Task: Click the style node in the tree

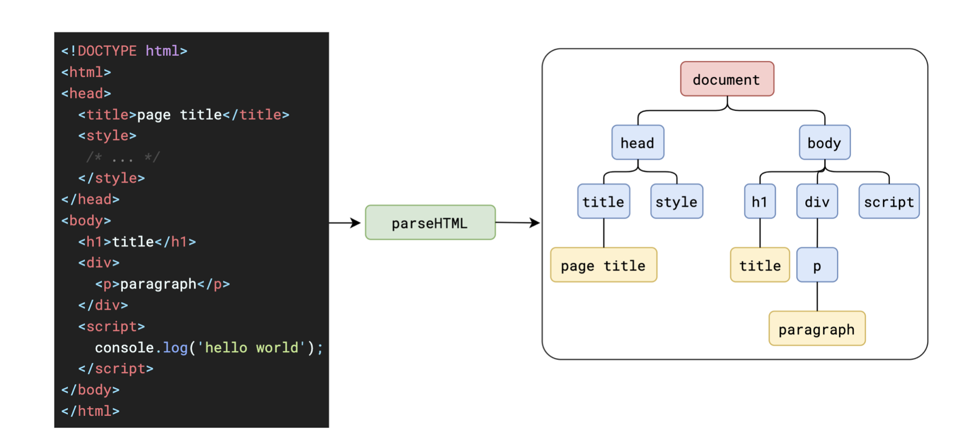Action: (676, 201)
